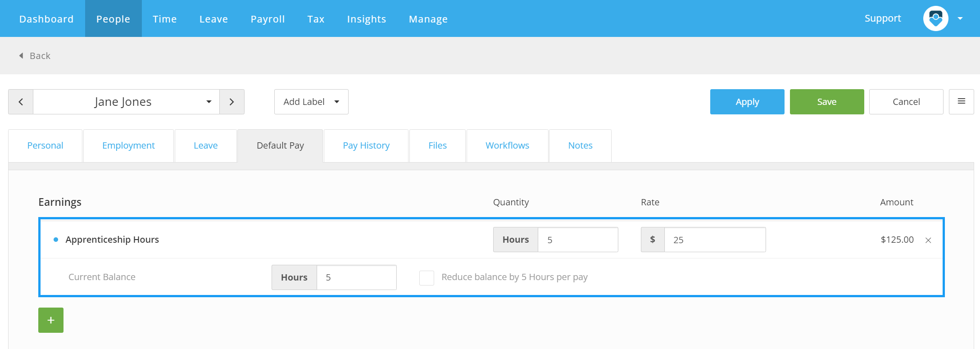Click the Back arrow icon
Screen dimensions: 980x349
point(21,56)
